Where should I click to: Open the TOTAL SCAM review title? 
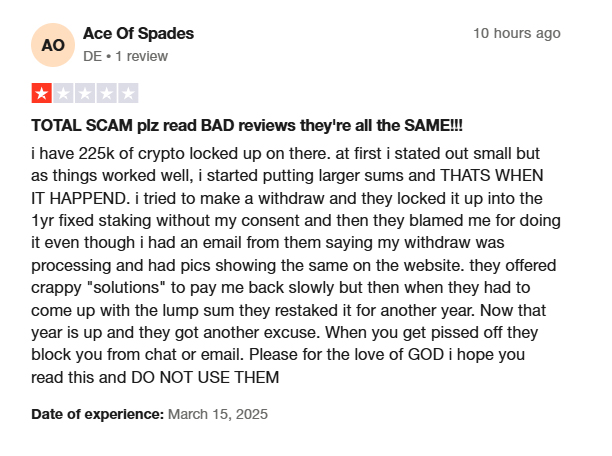247,126
